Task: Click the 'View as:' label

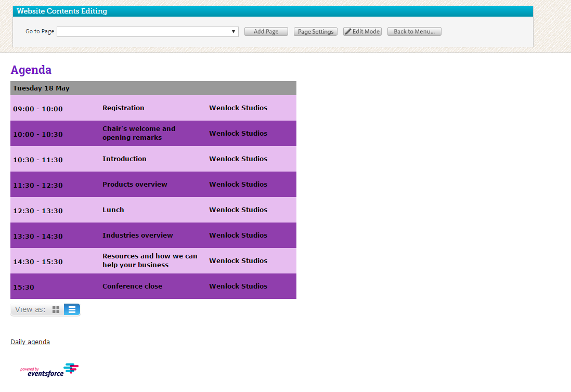Action: point(30,309)
